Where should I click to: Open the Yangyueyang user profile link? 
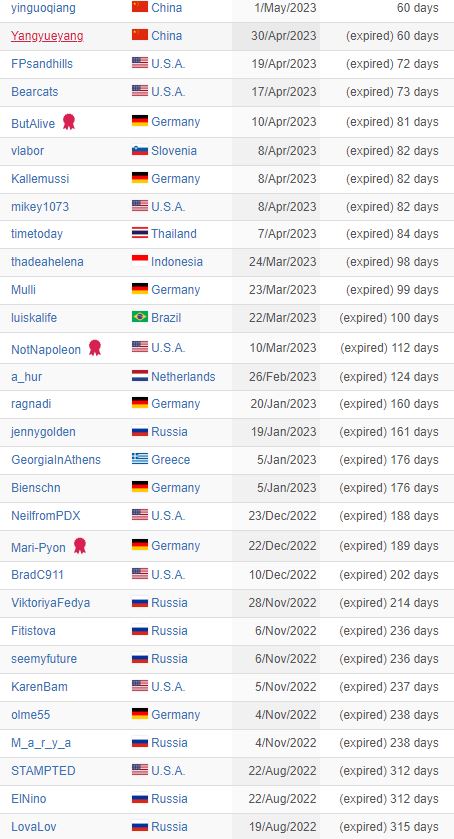click(47, 36)
